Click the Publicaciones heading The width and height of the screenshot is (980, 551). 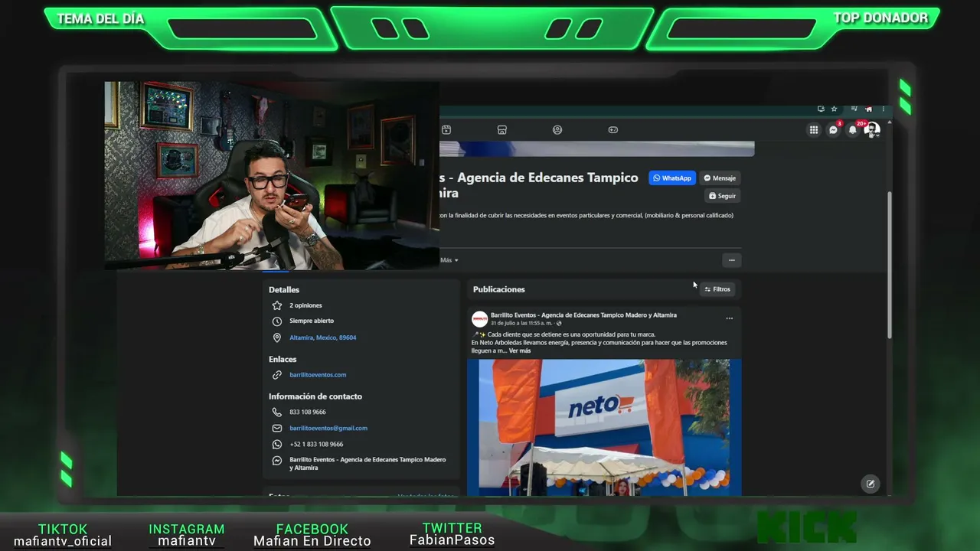coord(499,289)
